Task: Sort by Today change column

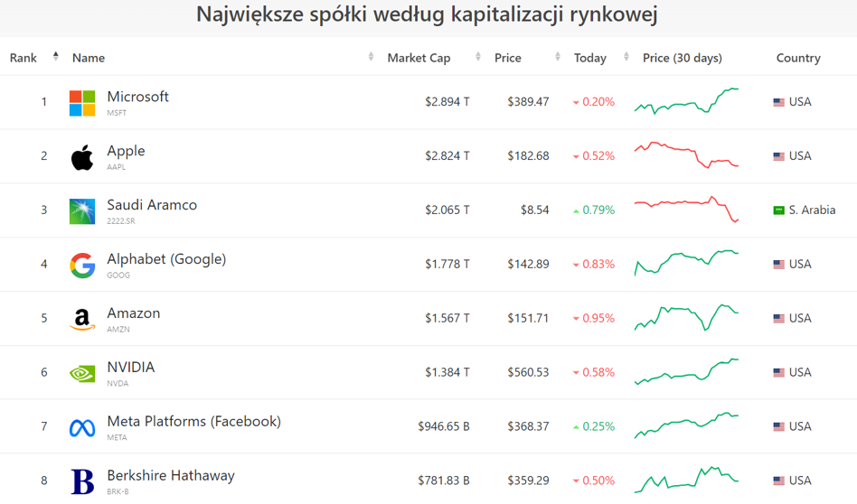Action: click(590, 58)
